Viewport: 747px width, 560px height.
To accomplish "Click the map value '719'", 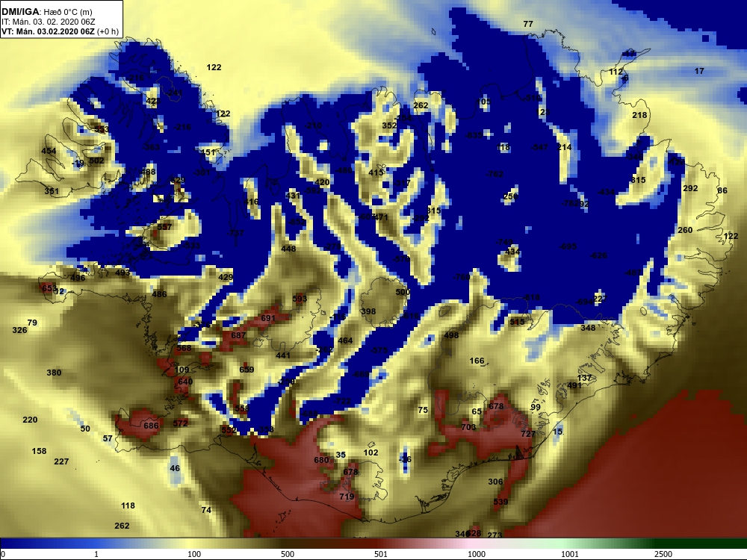I will click(x=347, y=497).
